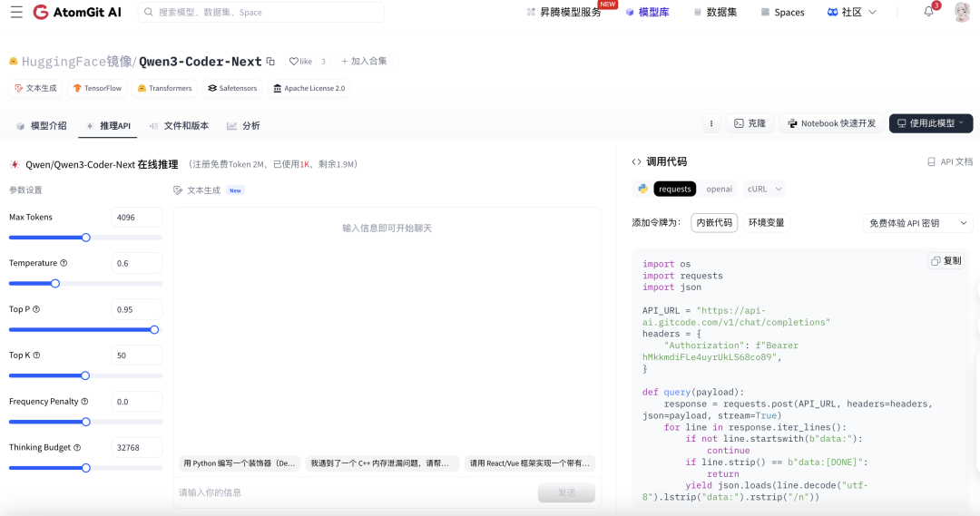Click the Temperature slider handle
This screenshot has height=516, width=980.
point(55,284)
